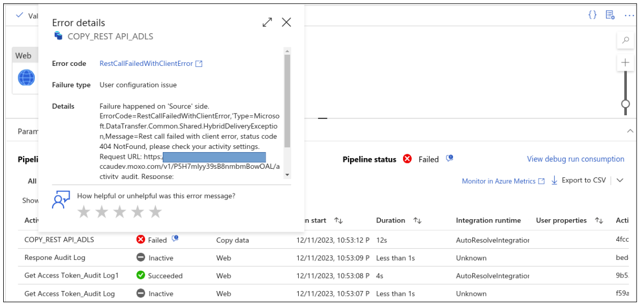Click the feedback person icon in the dialog

coord(61,199)
